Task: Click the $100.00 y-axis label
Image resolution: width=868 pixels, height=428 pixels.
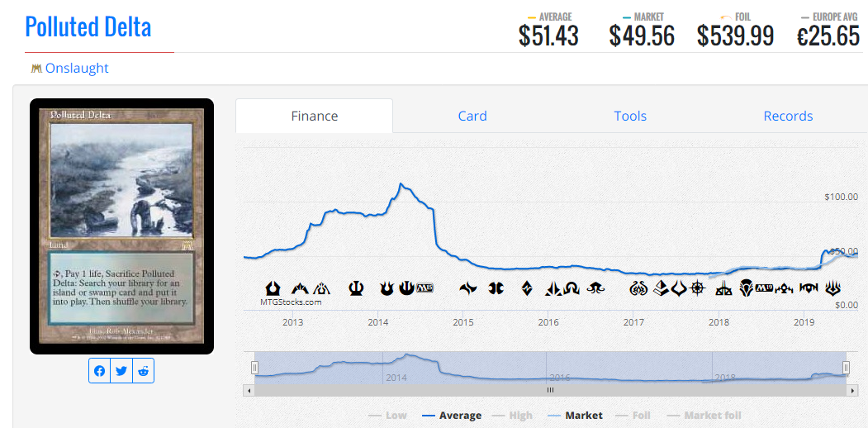Action: pyautogui.click(x=841, y=197)
